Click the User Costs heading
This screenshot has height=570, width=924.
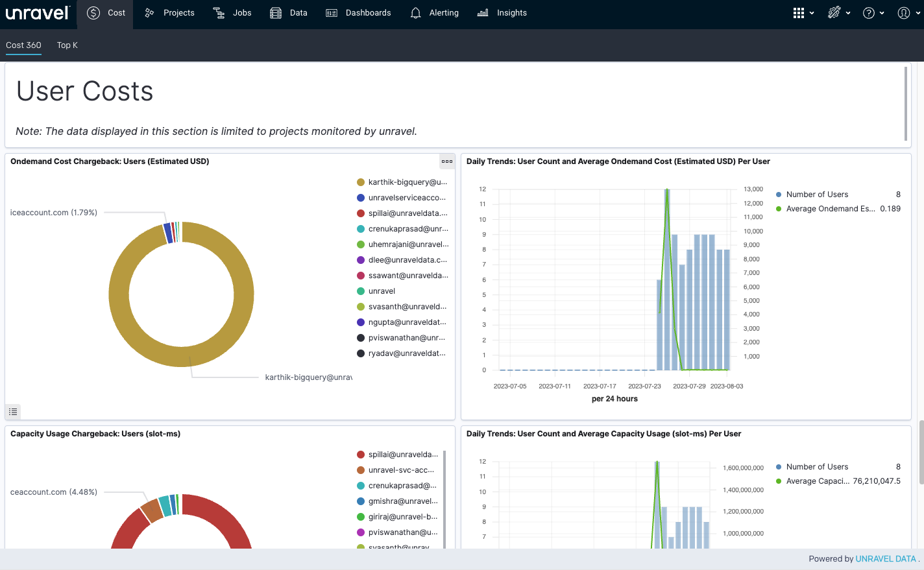point(84,91)
